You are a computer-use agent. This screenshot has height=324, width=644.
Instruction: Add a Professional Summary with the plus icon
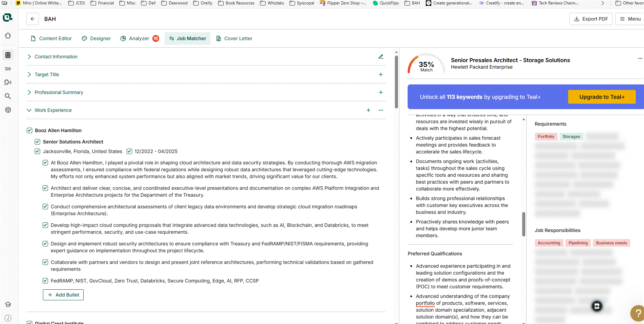(381, 92)
